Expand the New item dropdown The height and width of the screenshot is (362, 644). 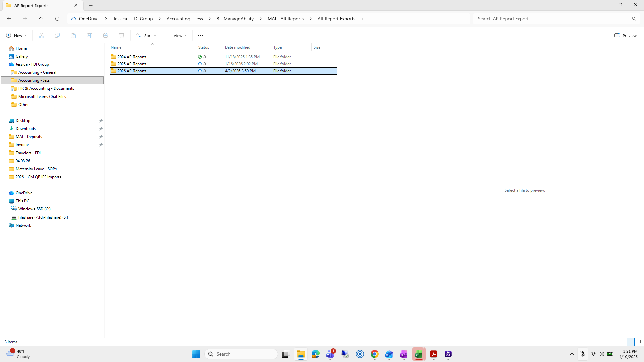click(x=16, y=35)
